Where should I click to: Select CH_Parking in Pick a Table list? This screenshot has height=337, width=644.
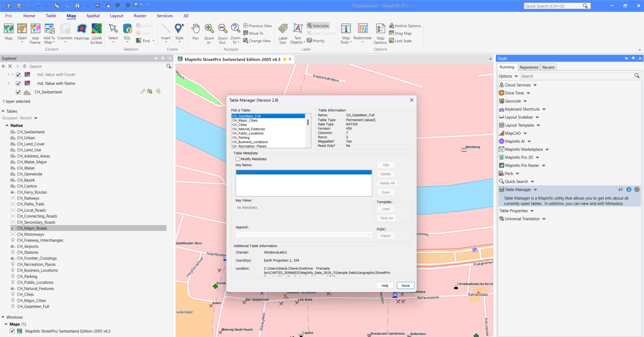[268, 137]
